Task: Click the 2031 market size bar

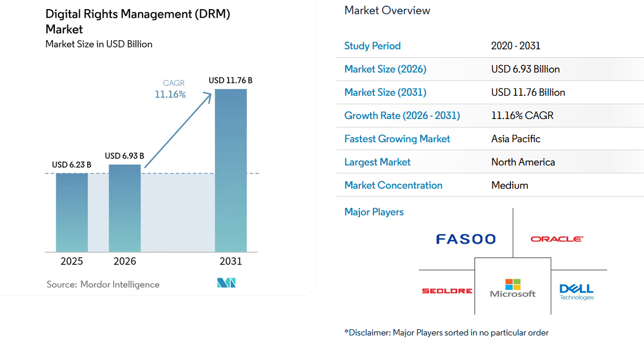Action: point(231,171)
